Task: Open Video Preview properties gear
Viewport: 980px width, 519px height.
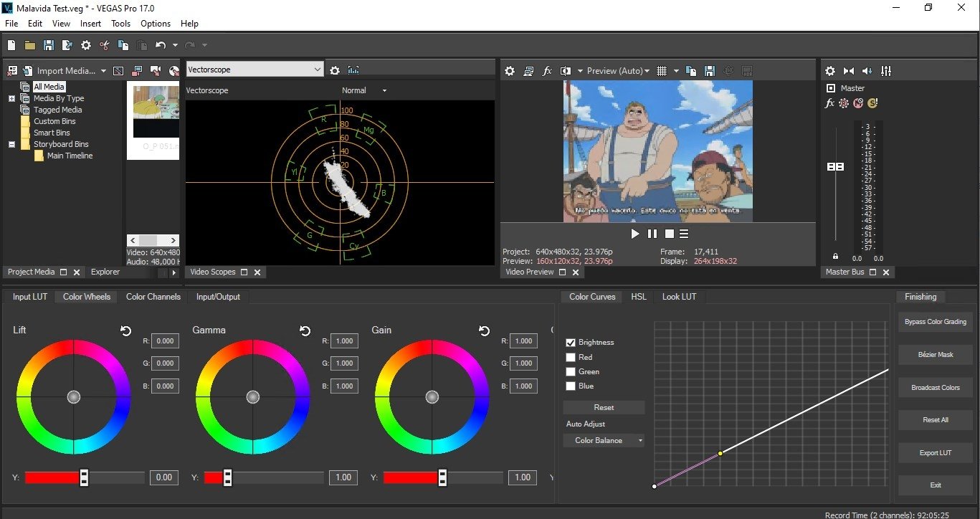Action: (x=510, y=71)
